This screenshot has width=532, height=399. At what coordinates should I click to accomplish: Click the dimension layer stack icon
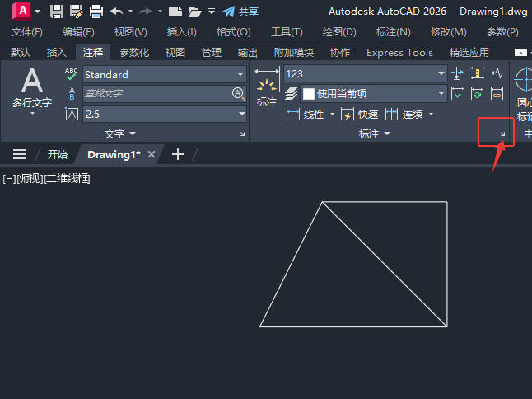click(291, 94)
